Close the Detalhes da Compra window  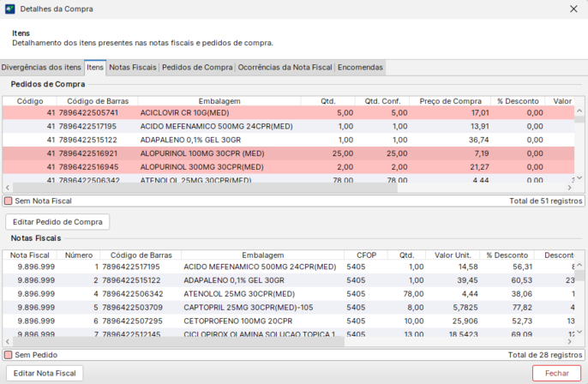(x=573, y=9)
